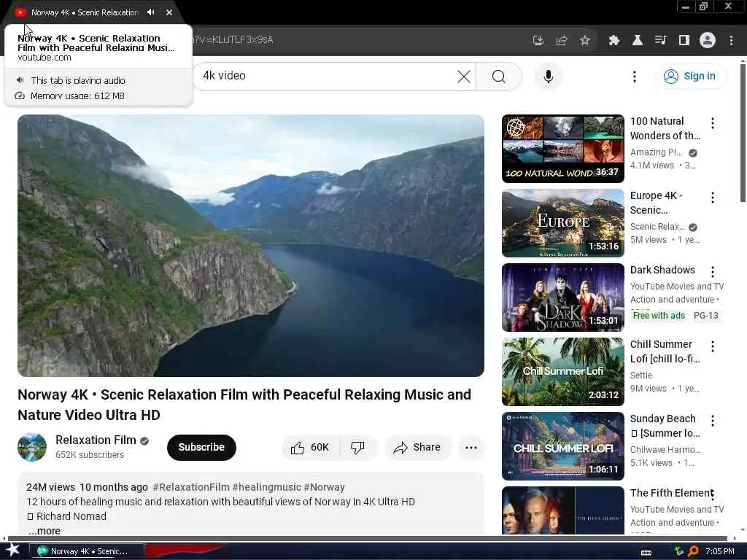The width and height of the screenshot is (747, 560).
Task: Open Chill Summer Lofi 2:03:12 thumbnail
Action: (x=562, y=371)
